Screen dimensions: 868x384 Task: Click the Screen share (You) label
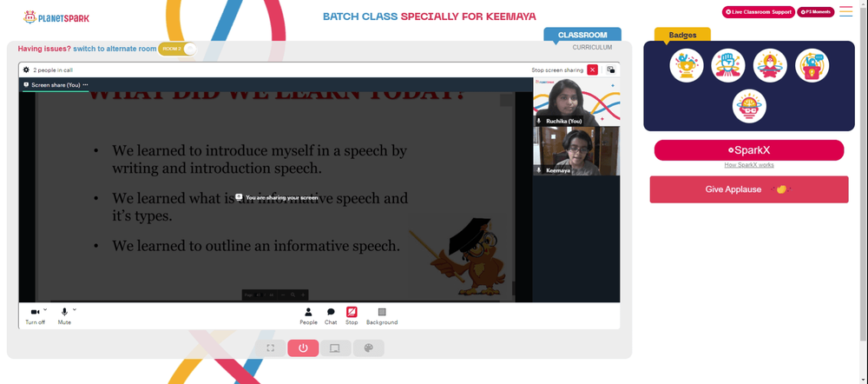pyautogui.click(x=56, y=85)
